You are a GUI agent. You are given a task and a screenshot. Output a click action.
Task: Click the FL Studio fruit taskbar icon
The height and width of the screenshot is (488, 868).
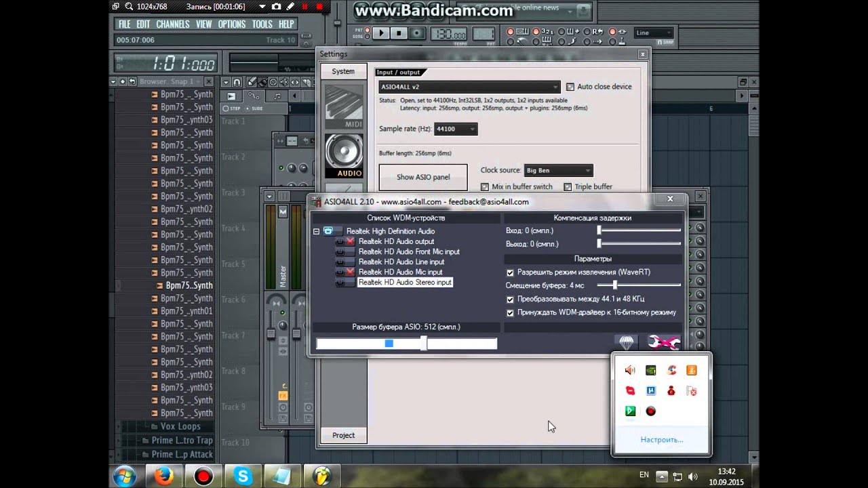pyautogui.click(x=321, y=476)
